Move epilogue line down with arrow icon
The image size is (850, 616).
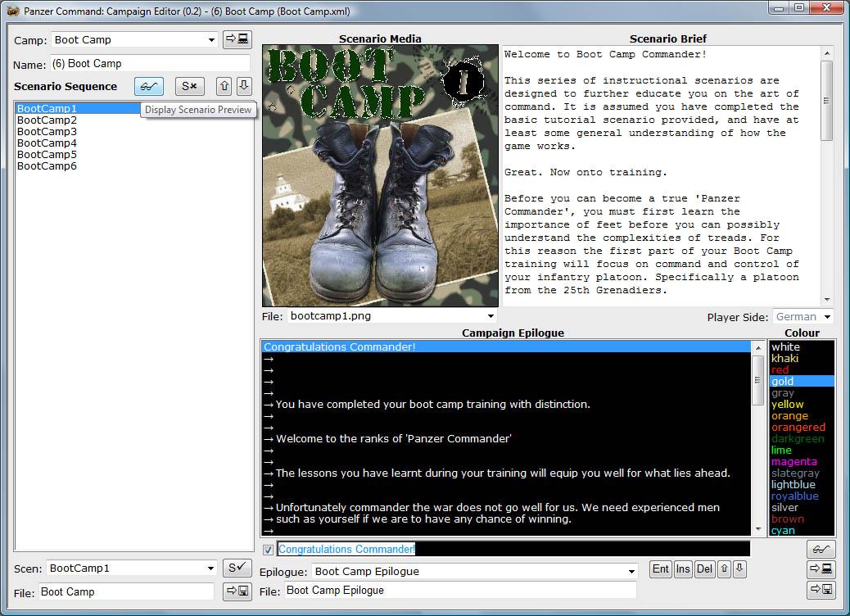pos(739,568)
